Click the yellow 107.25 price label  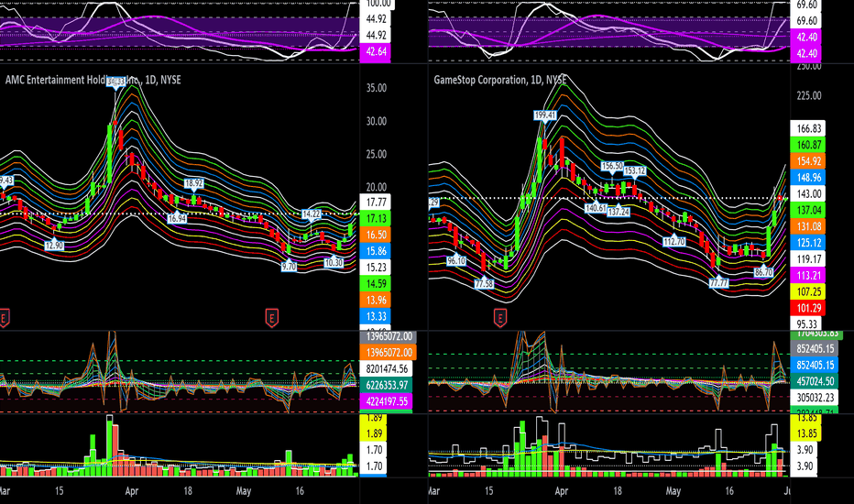point(808,292)
